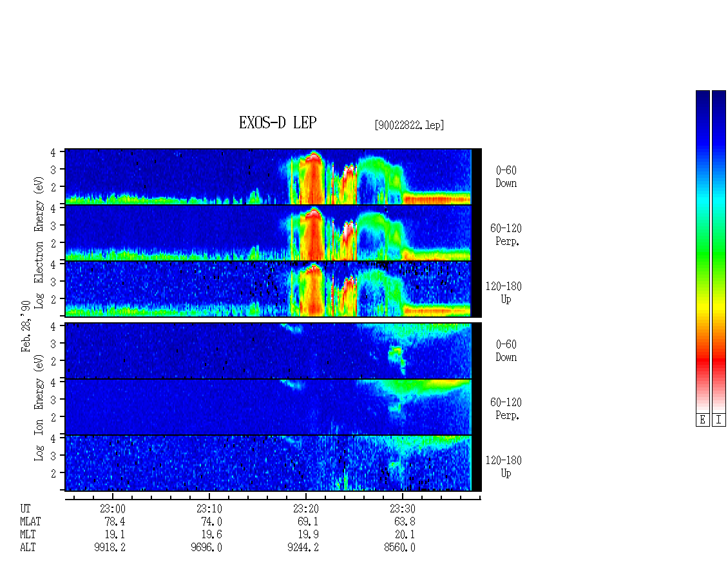Click the ALT value 9918.2

tap(110, 548)
